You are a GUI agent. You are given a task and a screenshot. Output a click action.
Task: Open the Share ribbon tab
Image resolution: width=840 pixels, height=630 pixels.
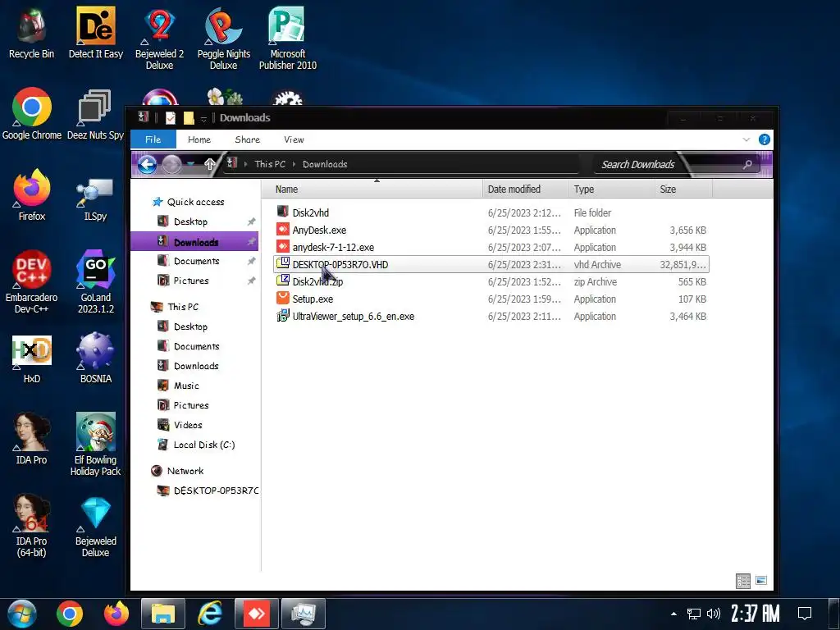pyautogui.click(x=248, y=139)
